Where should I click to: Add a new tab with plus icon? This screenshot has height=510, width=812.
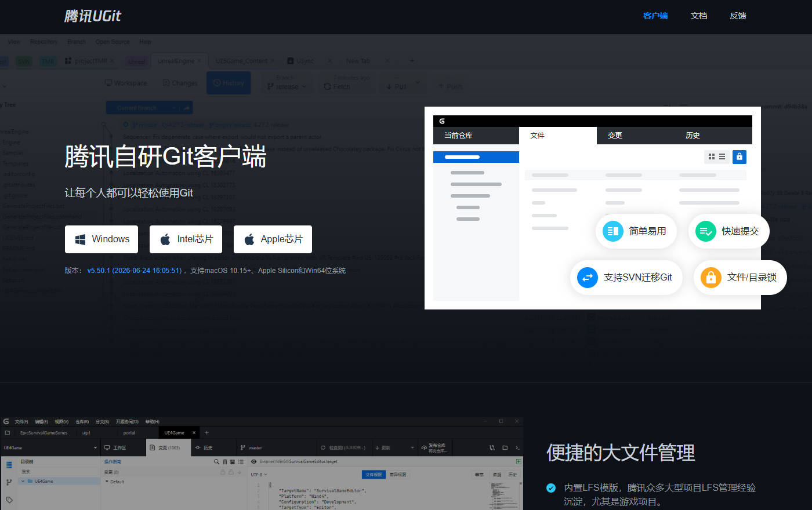tap(206, 432)
